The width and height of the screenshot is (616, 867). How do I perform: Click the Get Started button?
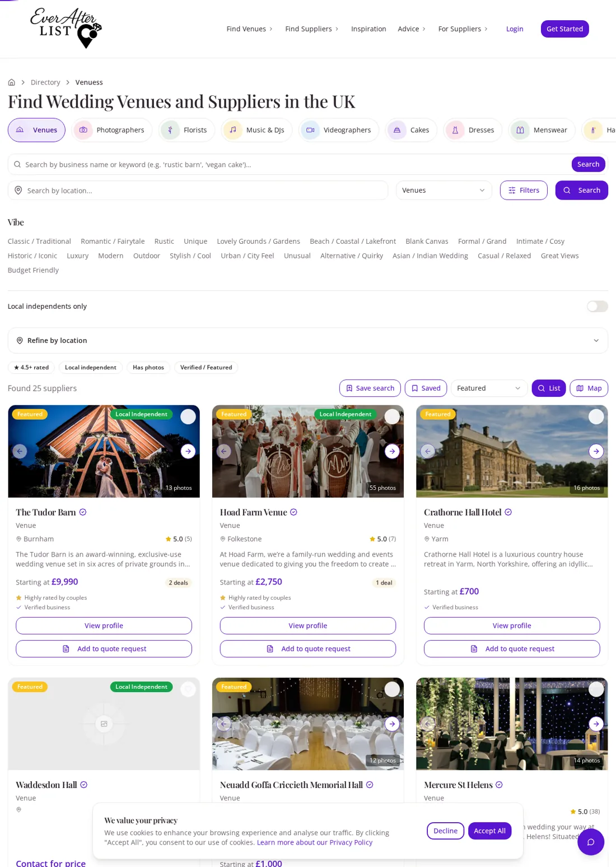[x=564, y=29]
